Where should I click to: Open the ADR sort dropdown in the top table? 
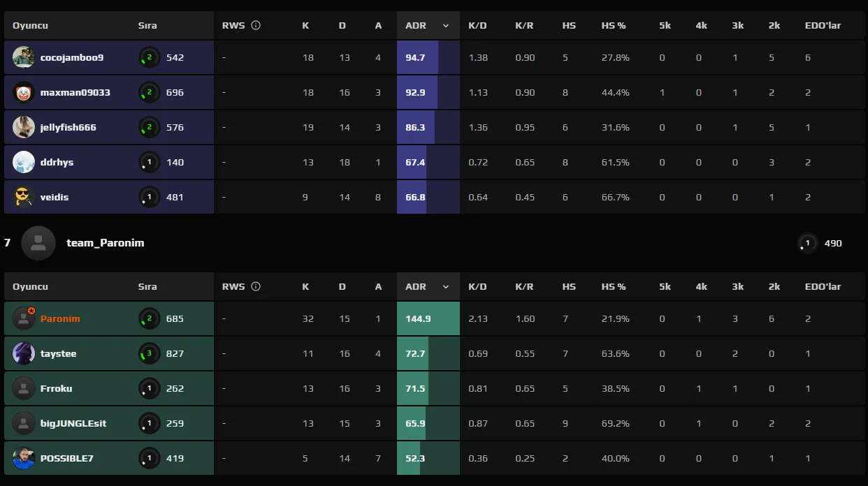coord(446,25)
